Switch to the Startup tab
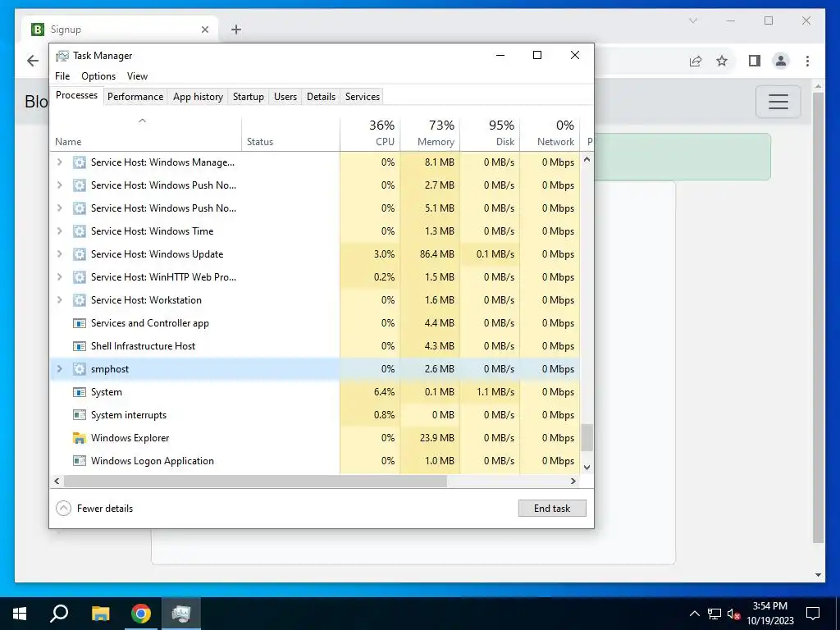Viewport: 840px width, 630px height. [248, 97]
